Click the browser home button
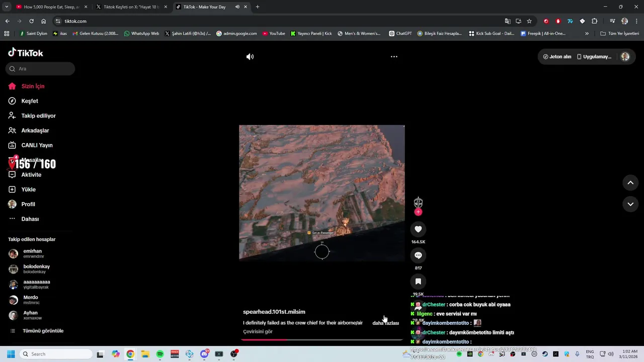This screenshot has height=362, width=644. click(x=44, y=21)
